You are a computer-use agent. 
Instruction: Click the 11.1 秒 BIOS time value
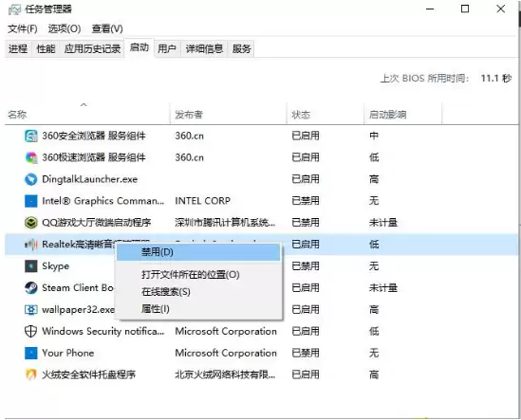click(x=496, y=79)
